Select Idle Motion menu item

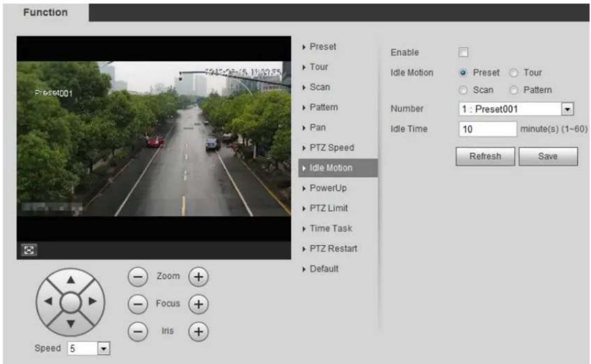[337, 168]
